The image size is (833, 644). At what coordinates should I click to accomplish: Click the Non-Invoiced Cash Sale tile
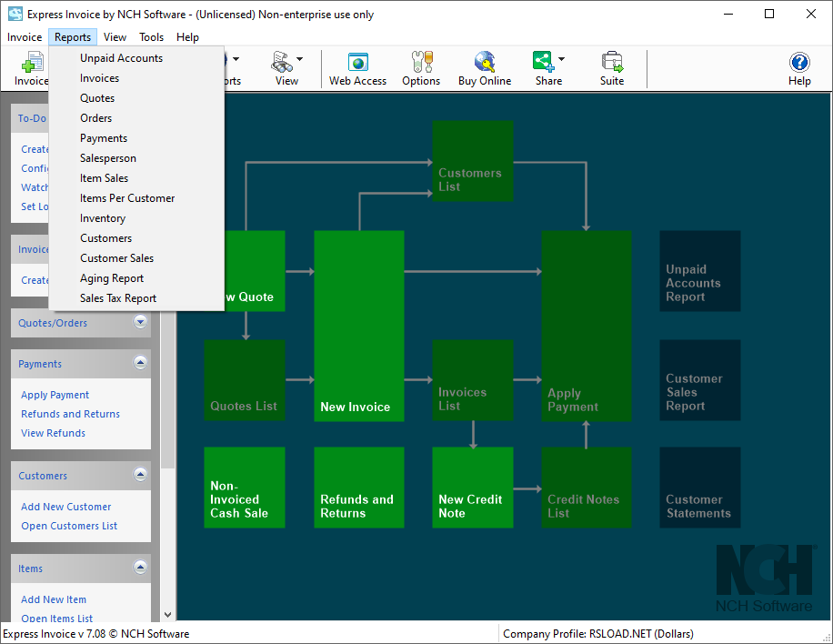[245, 488]
